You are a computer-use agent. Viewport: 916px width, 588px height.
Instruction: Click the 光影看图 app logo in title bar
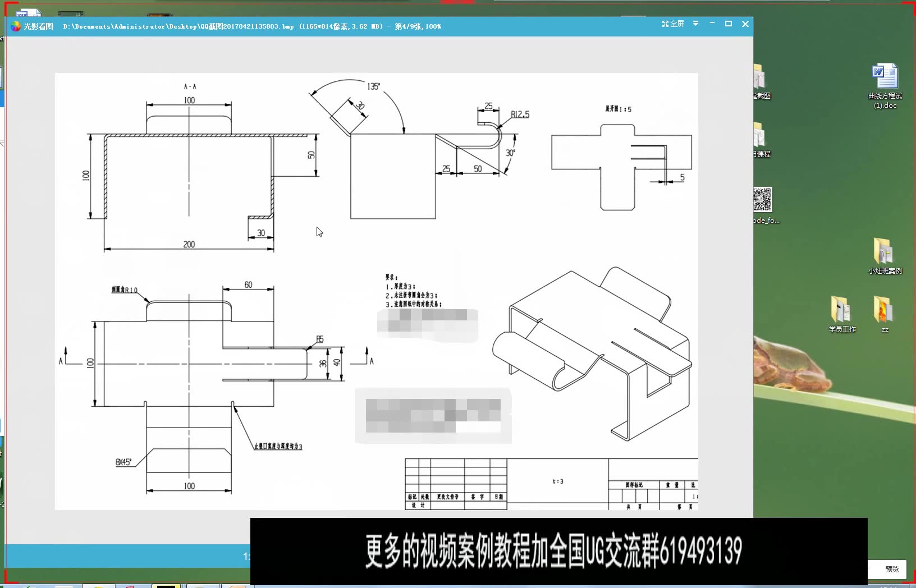coord(16,26)
